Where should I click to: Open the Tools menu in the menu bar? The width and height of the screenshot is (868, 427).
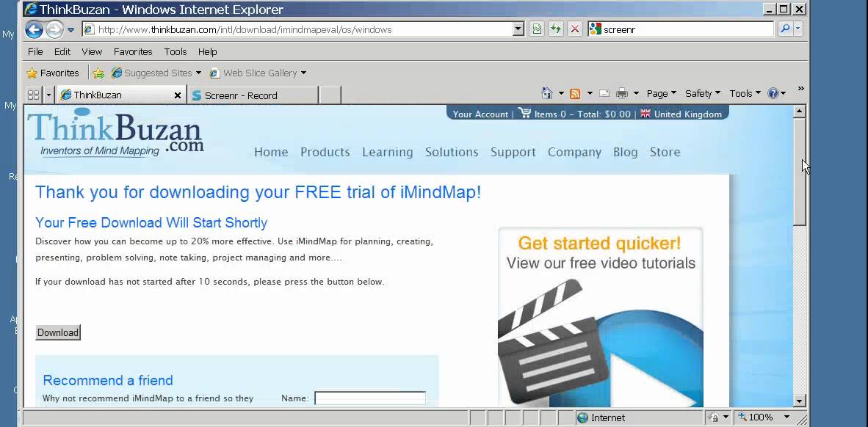click(x=175, y=51)
